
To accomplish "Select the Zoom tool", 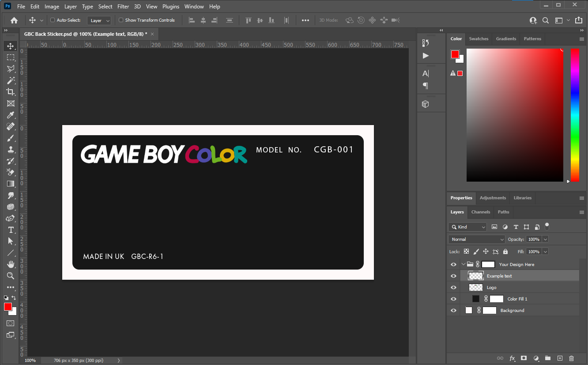I will coord(11,276).
